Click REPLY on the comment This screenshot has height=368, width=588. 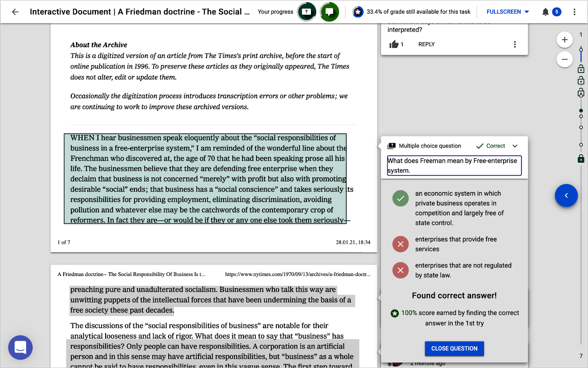click(x=426, y=44)
